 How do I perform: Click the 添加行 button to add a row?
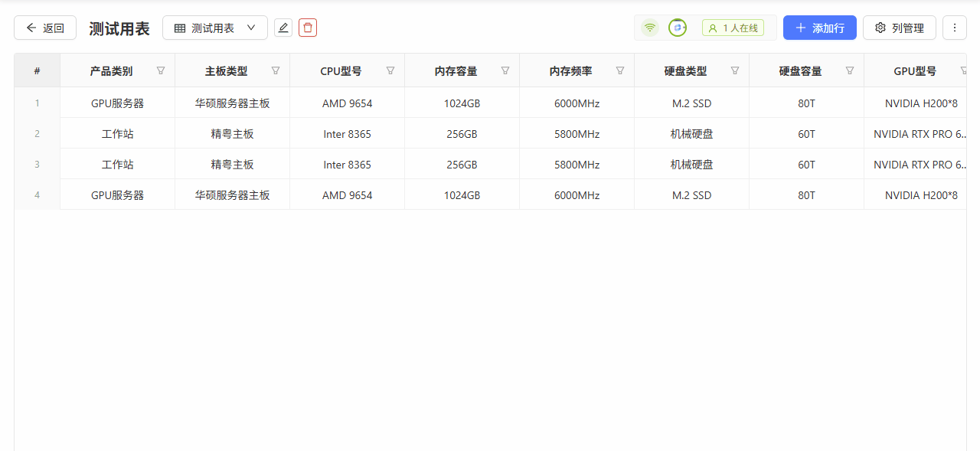pos(819,27)
